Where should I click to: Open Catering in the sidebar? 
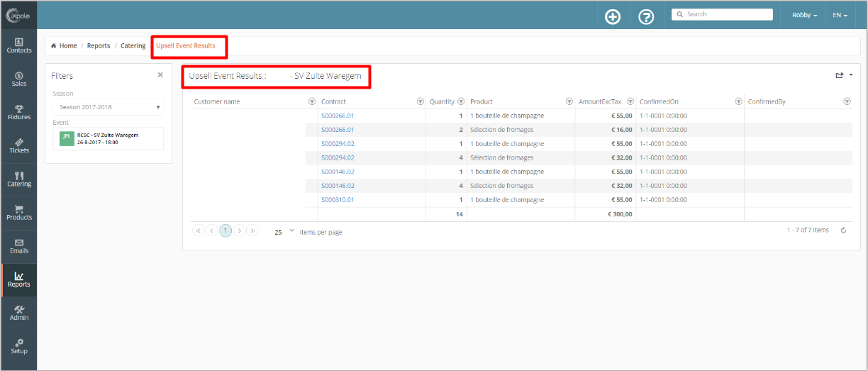pos(19,179)
